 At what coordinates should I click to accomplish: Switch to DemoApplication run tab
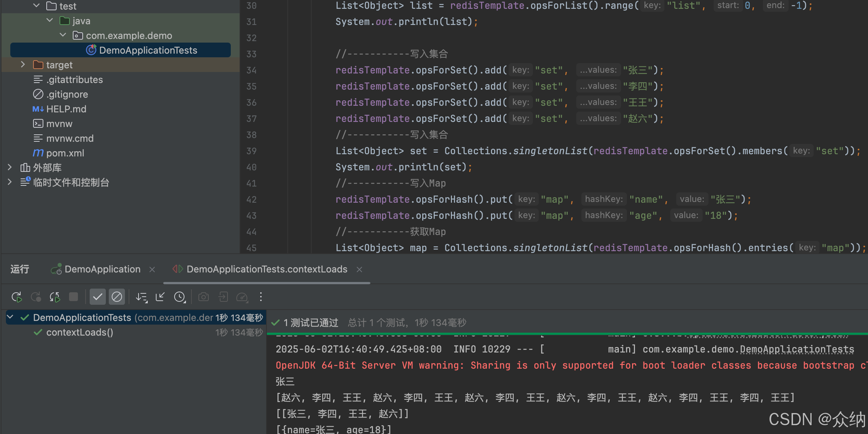(102, 269)
